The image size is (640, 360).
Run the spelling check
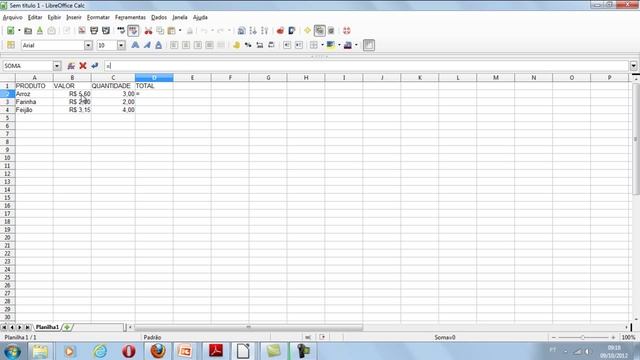[x=121, y=31]
